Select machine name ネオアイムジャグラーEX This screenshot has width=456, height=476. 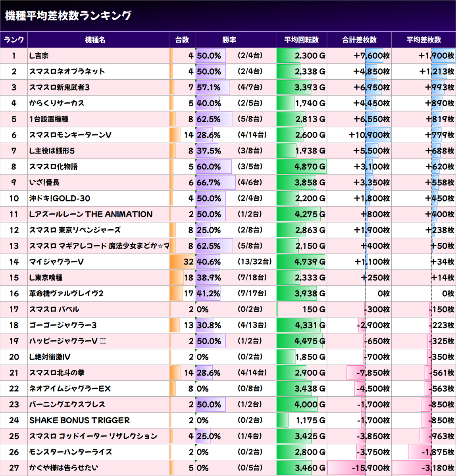[x=70, y=389]
